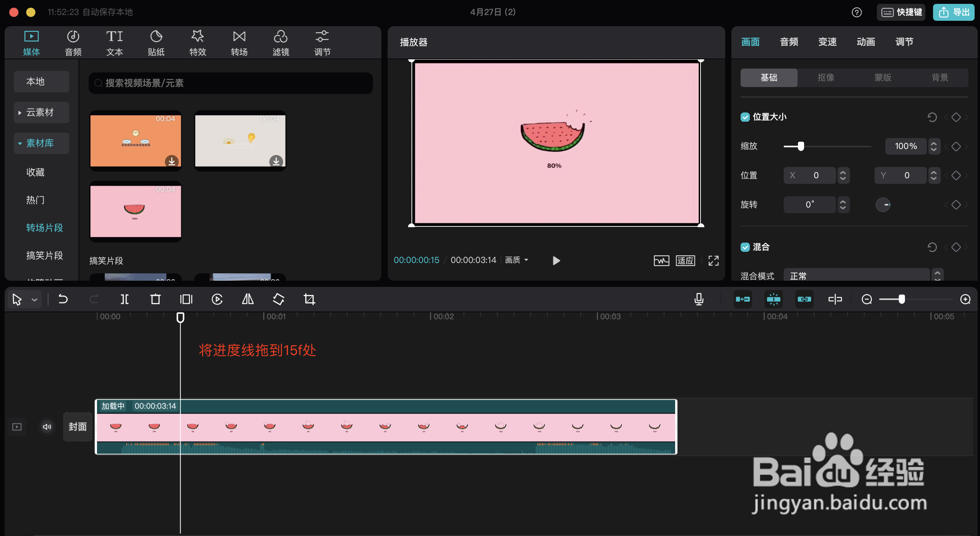Zoom in timeline with plus icon

click(965, 299)
